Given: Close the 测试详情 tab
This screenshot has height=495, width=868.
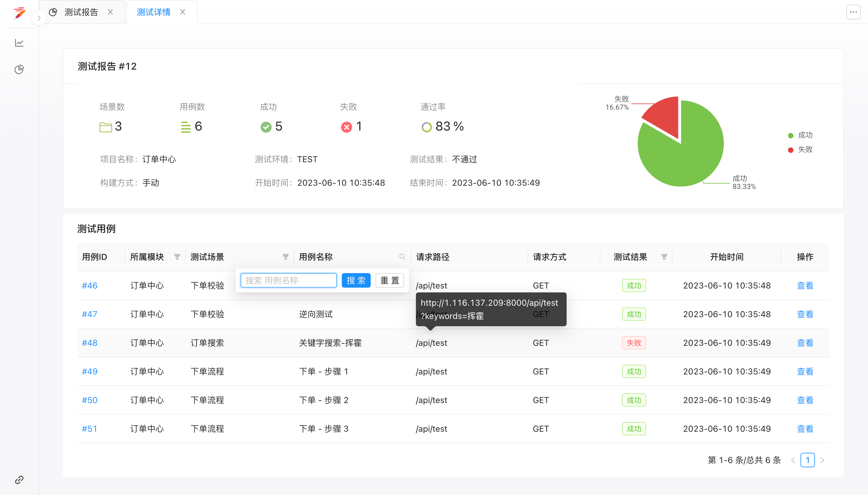Looking at the screenshot, I should 183,12.
